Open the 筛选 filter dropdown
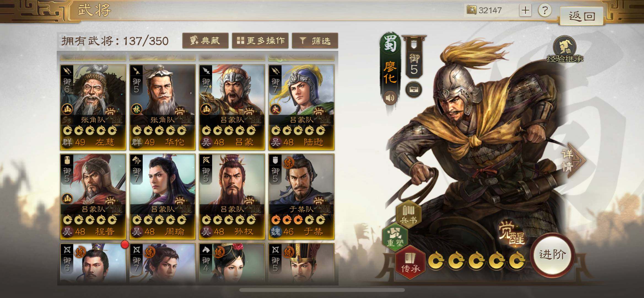 point(315,41)
